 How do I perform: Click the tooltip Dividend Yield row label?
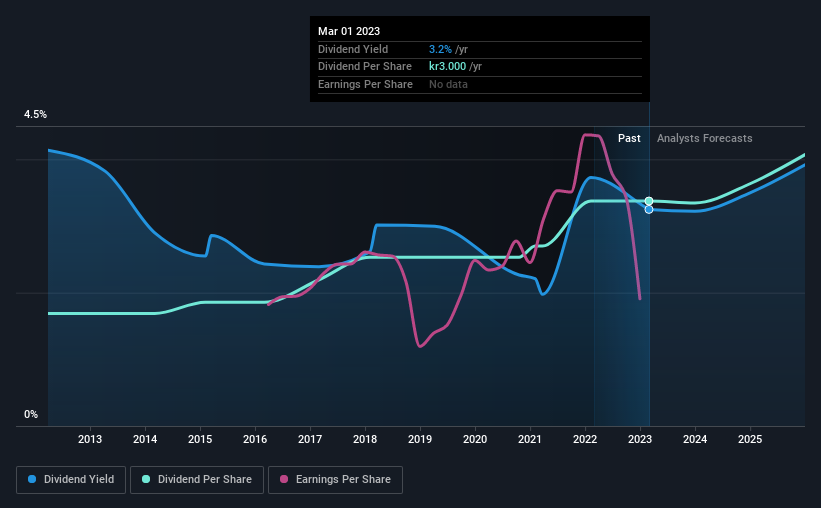tap(353, 49)
